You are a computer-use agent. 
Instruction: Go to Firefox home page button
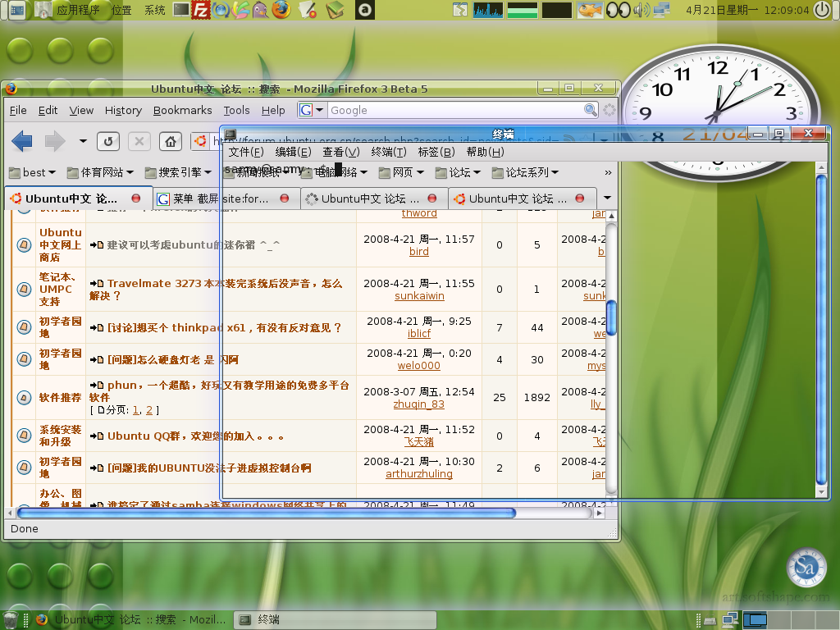coord(171,141)
